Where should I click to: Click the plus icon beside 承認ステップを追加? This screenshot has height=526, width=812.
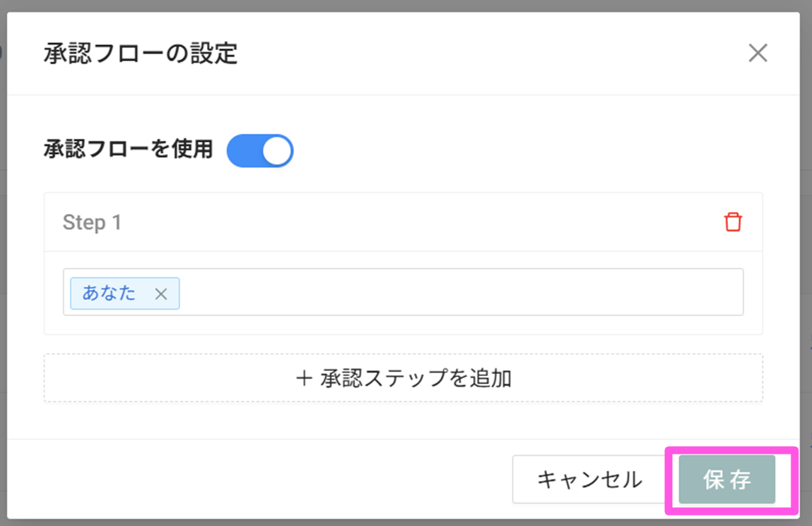tap(304, 378)
